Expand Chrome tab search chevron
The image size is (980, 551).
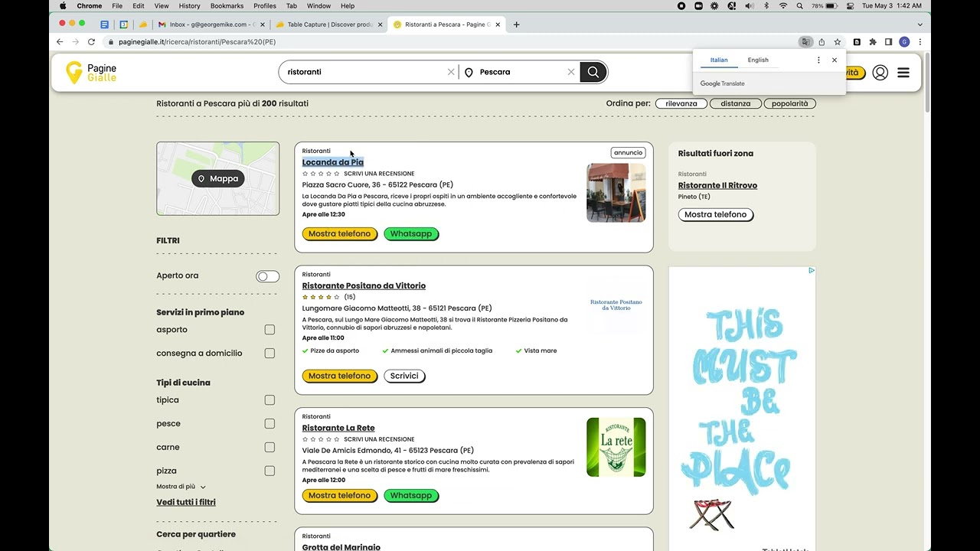point(920,24)
